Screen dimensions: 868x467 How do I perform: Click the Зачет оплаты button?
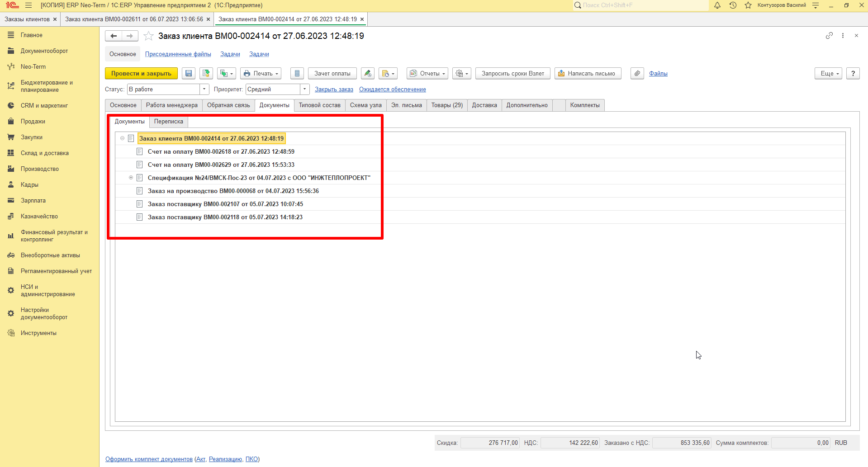coord(332,73)
